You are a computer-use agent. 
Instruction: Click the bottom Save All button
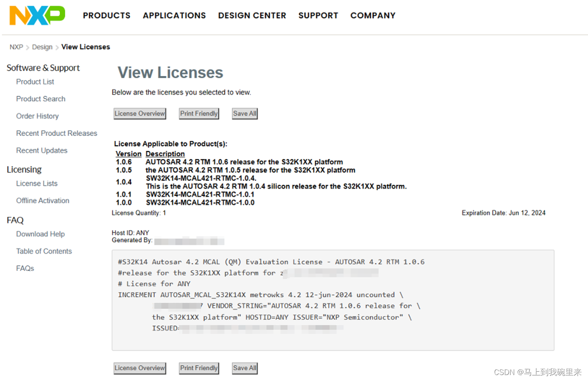245,368
